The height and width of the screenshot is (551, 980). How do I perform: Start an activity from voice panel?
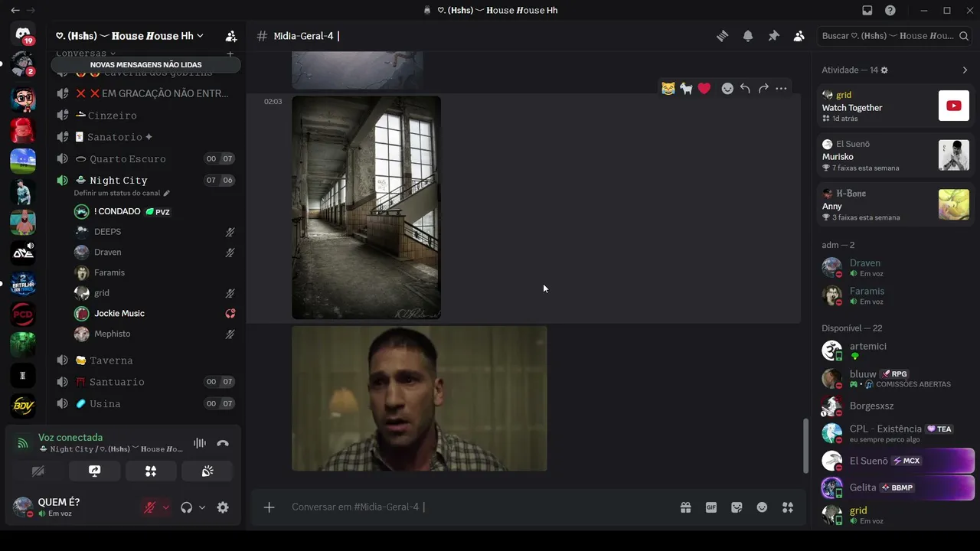click(x=151, y=471)
